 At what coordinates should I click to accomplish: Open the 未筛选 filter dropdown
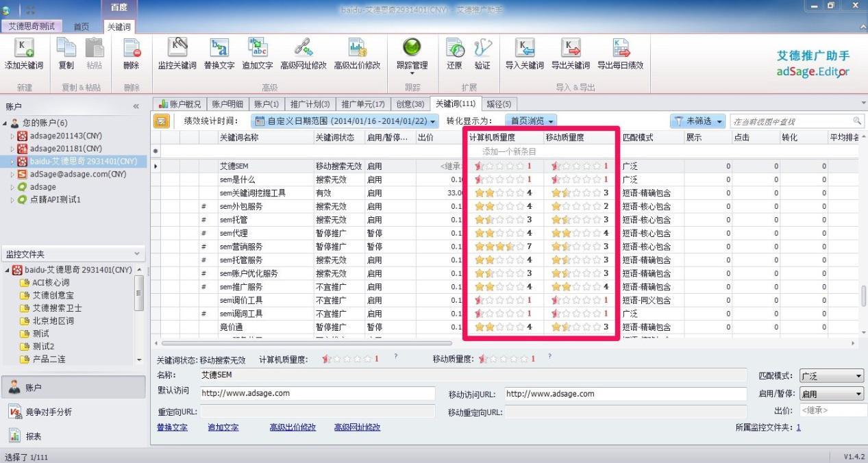pos(697,121)
